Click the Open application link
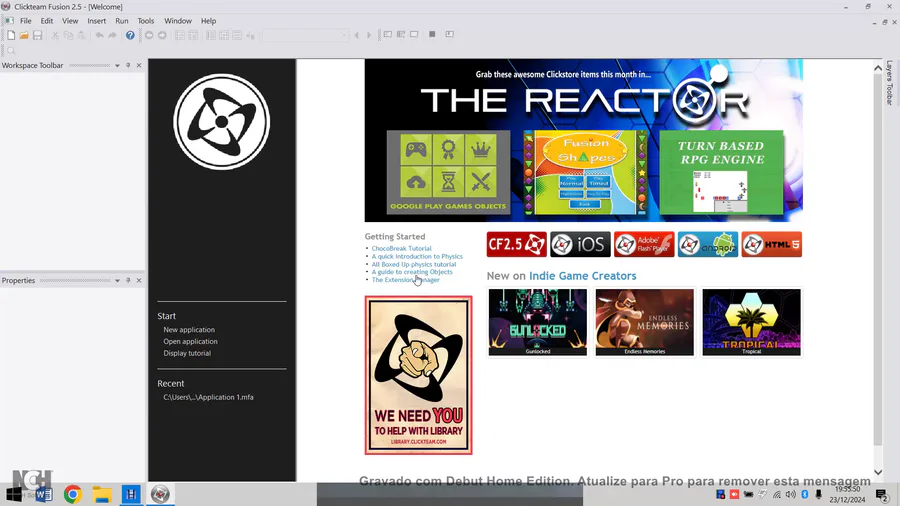900x506 pixels. [190, 341]
